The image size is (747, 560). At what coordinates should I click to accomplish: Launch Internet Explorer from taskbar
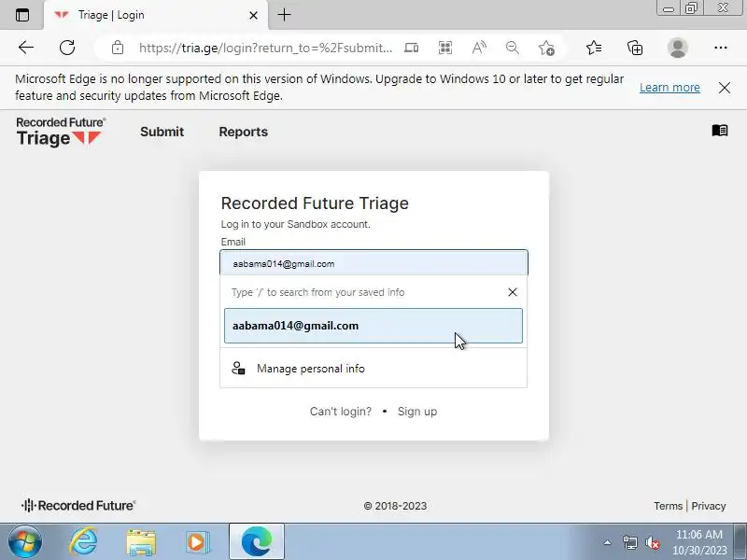83,542
